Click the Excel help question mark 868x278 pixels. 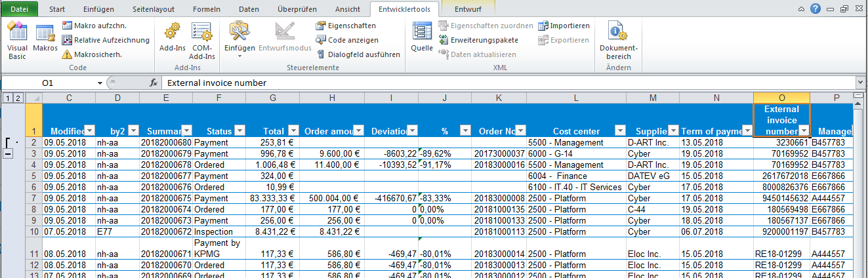816,9
